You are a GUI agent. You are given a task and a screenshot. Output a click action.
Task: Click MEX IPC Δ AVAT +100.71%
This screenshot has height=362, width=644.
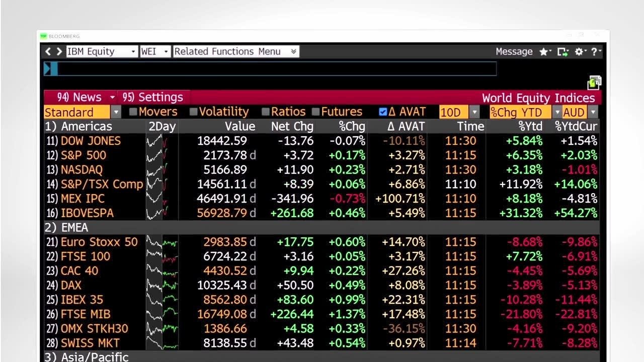click(400, 199)
